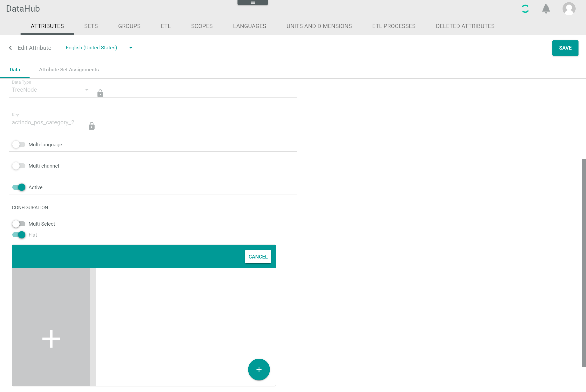Viewport: 586px width, 392px height.
Task: Toggle the Multi-language switch off
Action: click(x=19, y=144)
